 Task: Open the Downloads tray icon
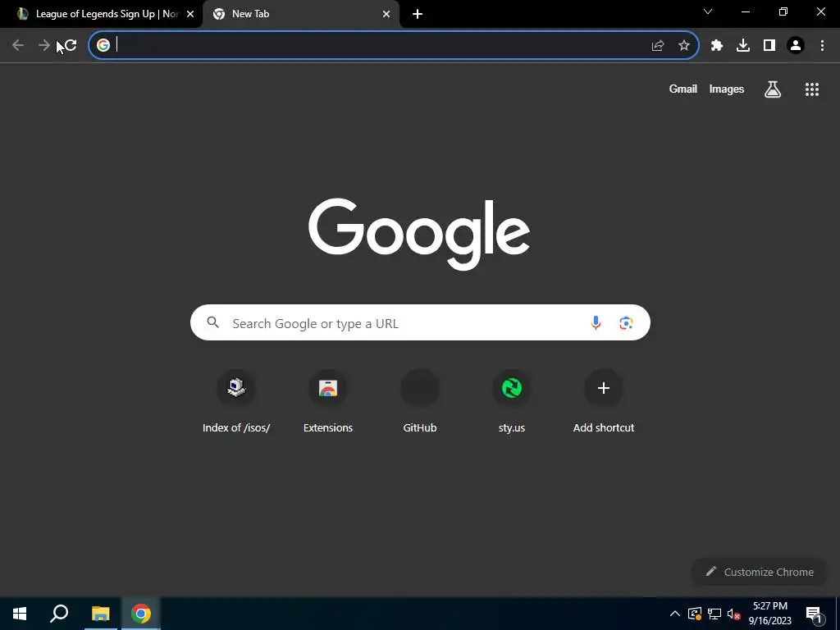click(x=743, y=46)
